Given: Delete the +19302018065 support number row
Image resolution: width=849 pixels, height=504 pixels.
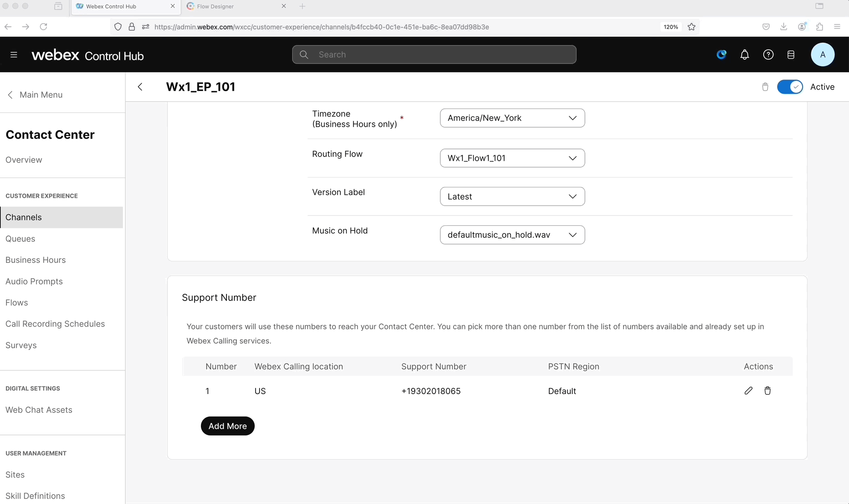Looking at the screenshot, I should tap(768, 391).
